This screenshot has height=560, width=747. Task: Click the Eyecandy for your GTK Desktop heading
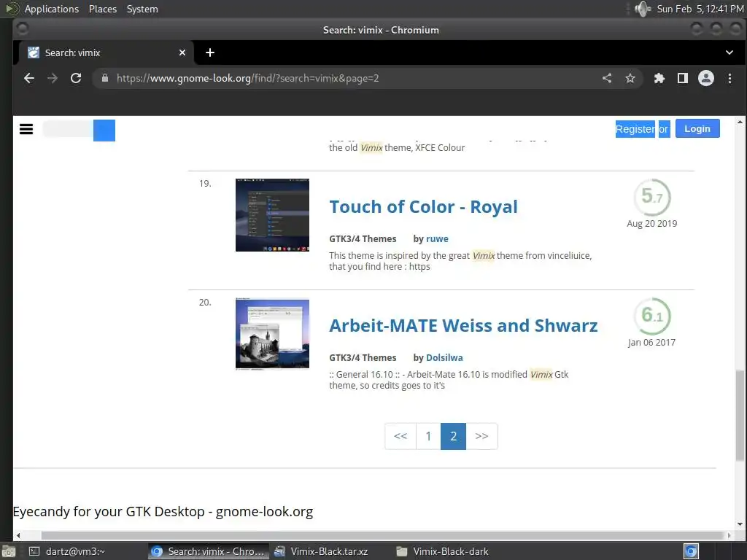pyautogui.click(x=163, y=511)
